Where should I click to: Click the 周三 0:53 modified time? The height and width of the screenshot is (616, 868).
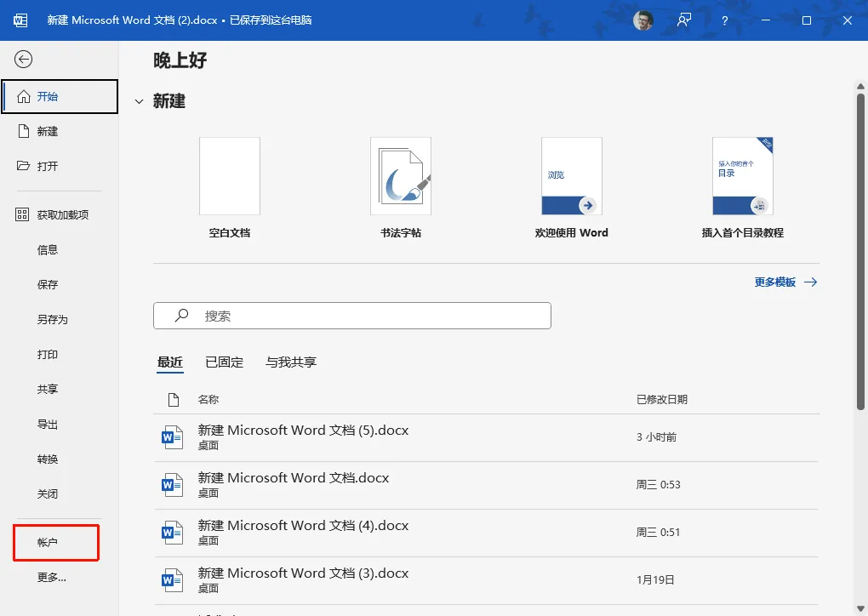658,485
